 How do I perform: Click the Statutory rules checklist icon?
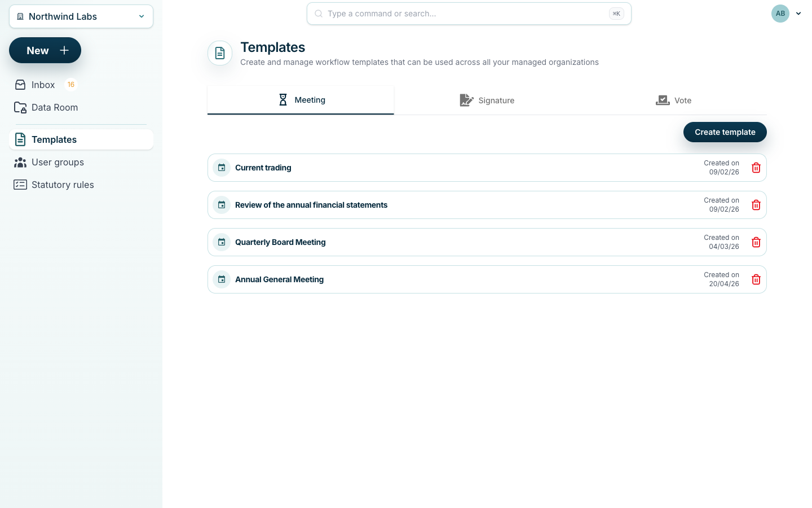(20, 185)
